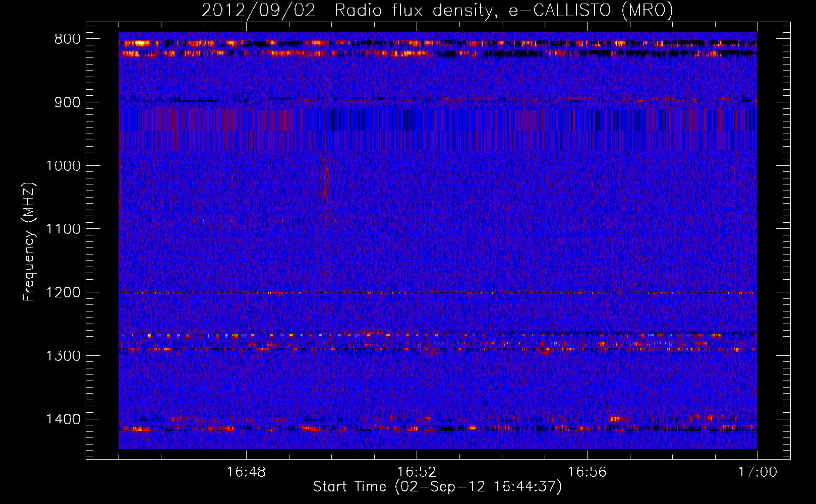The height and width of the screenshot is (504, 816).
Task: Click the 1000 frequency axis label
Action: (63, 166)
